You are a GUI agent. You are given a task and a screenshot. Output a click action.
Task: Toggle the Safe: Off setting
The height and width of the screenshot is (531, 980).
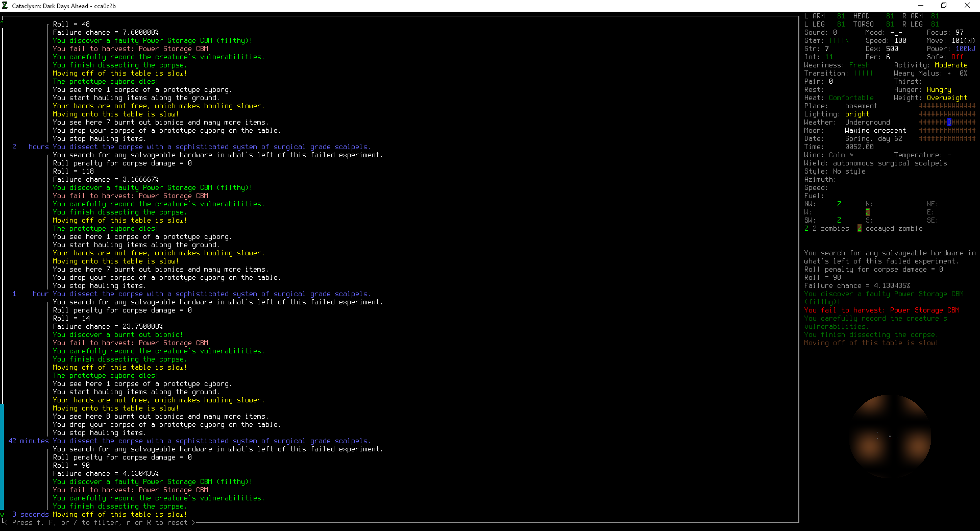957,57
